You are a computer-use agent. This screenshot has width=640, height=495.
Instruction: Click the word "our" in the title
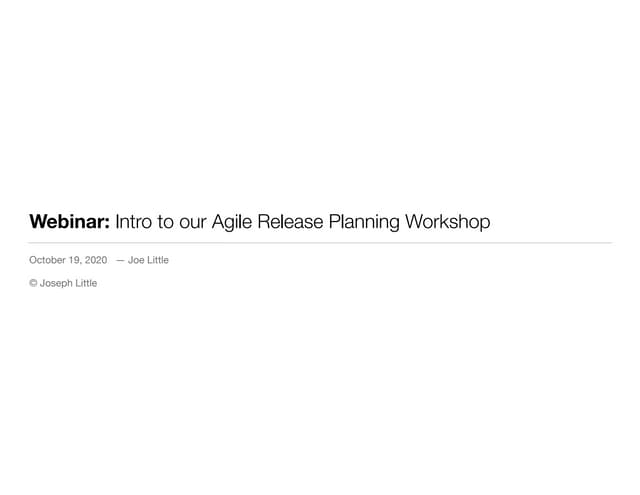coord(194,221)
